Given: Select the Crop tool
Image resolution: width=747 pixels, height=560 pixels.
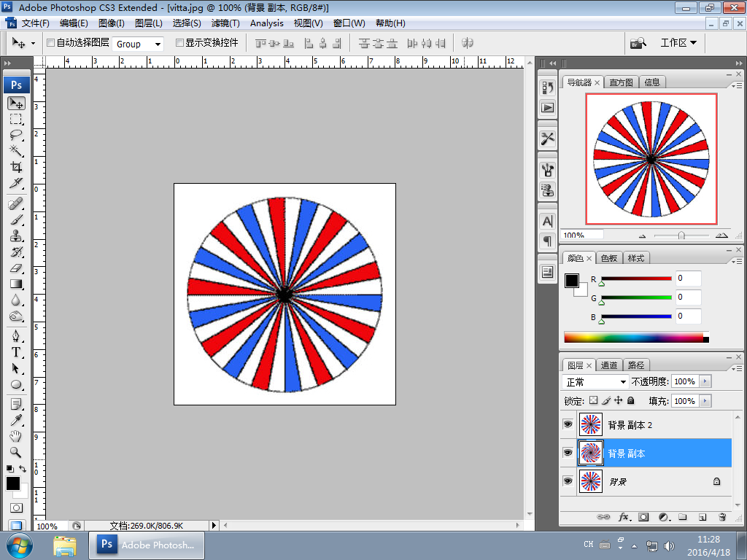Looking at the screenshot, I should click(x=16, y=167).
